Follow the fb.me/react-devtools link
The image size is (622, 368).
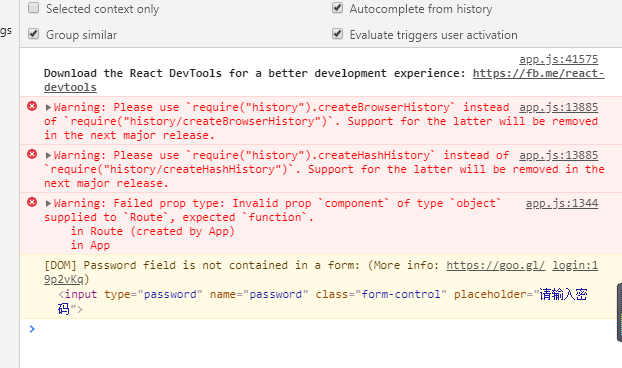(x=538, y=73)
